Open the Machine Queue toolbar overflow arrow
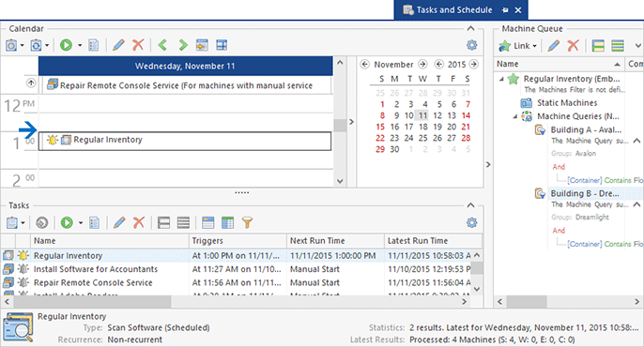Image resolution: width=644 pixels, height=347 pixels. click(x=637, y=46)
